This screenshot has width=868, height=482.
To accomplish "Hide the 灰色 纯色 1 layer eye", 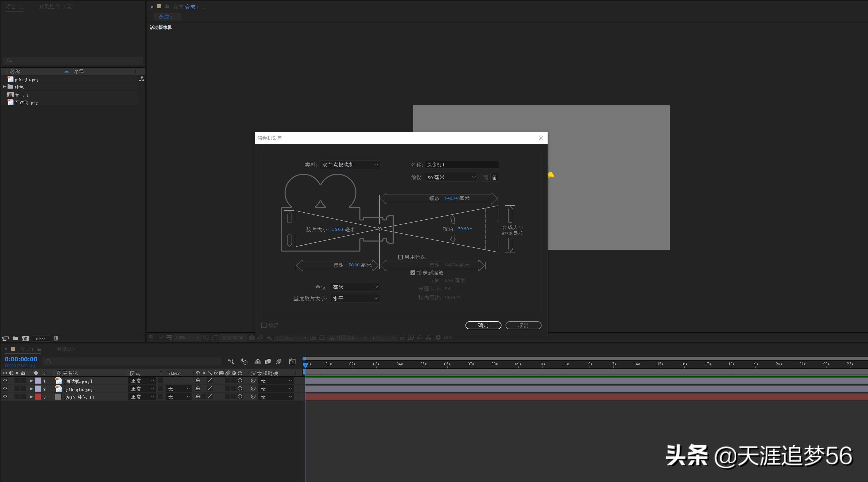I will (5, 397).
